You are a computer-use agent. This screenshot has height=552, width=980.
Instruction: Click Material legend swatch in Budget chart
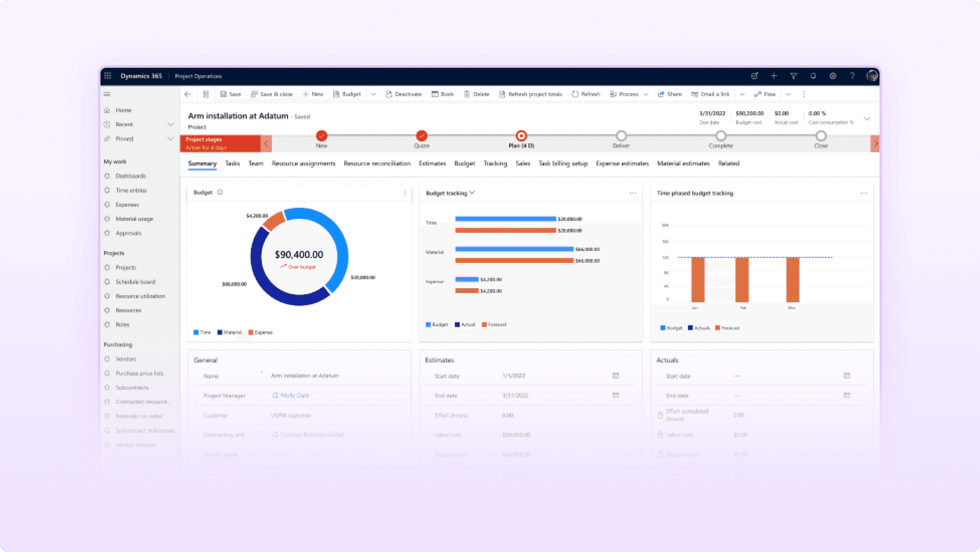point(220,332)
